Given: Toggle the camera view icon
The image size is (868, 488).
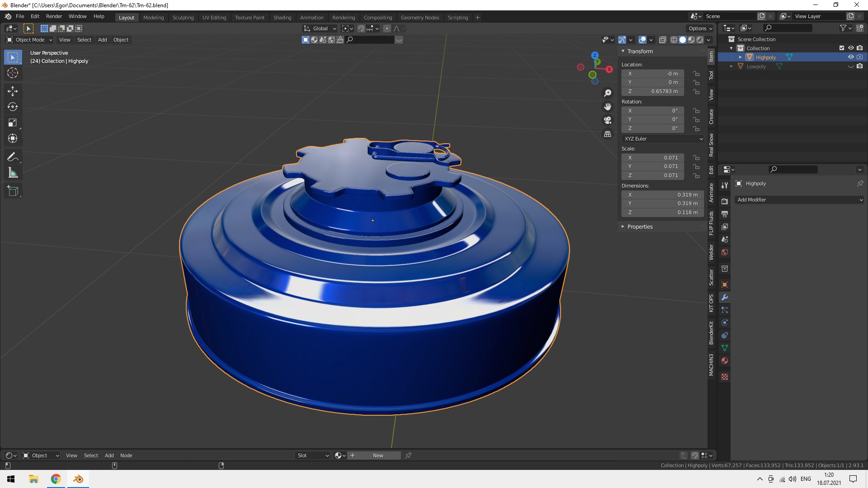Looking at the screenshot, I should tap(608, 120).
